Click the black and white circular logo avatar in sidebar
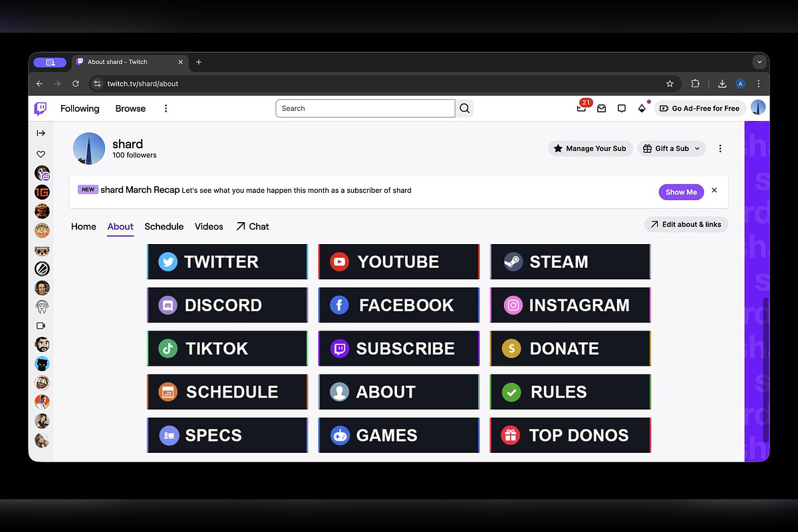798x532 pixels. point(42,269)
